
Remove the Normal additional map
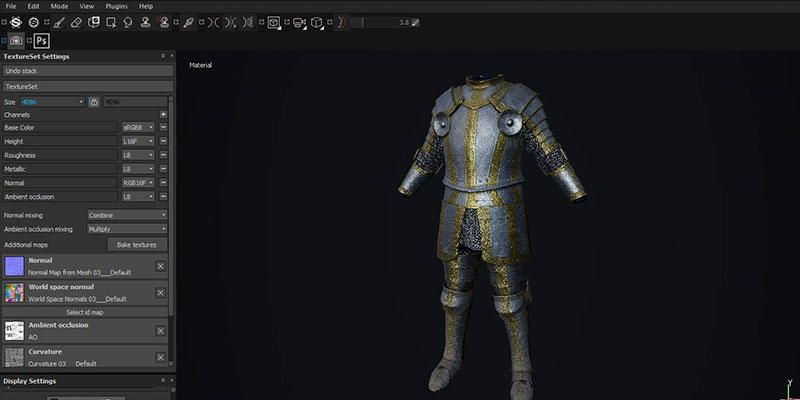(x=160, y=265)
